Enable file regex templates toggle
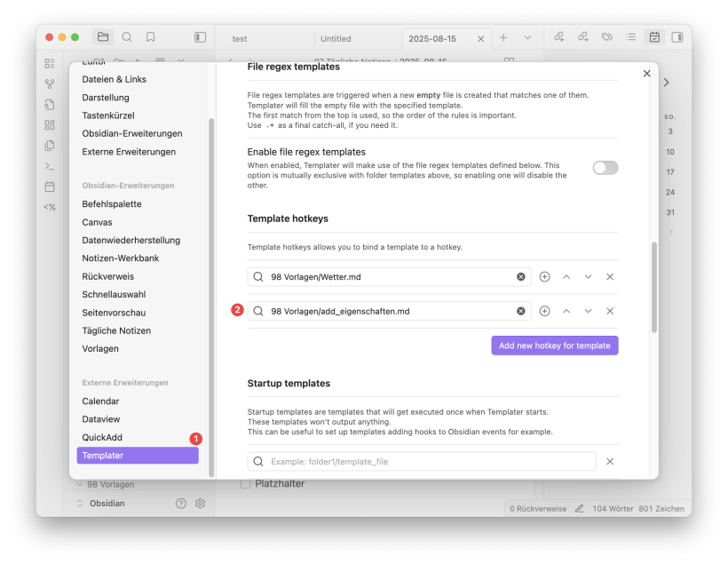 coord(605,168)
